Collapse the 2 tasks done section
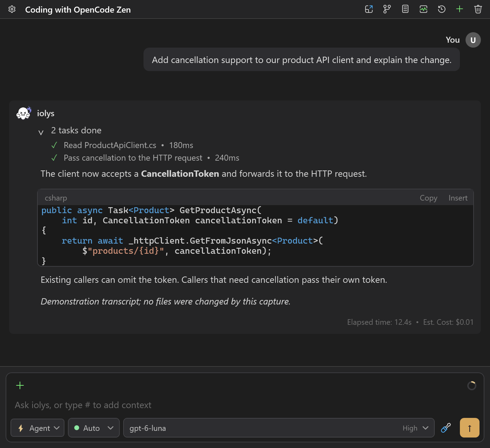490x448 pixels. pos(41,132)
